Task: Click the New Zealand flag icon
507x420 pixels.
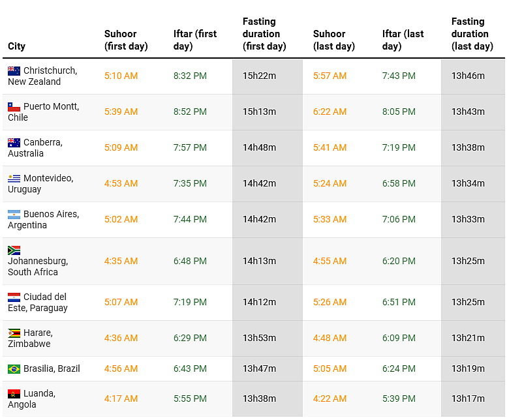Action: point(14,70)
